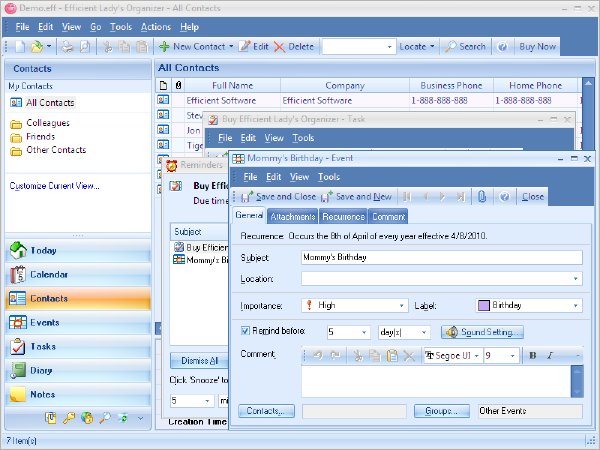This screenshot has width=600, height=450.
Task: Click the Print icon in main toolbar
Action: tap(67, 47)
